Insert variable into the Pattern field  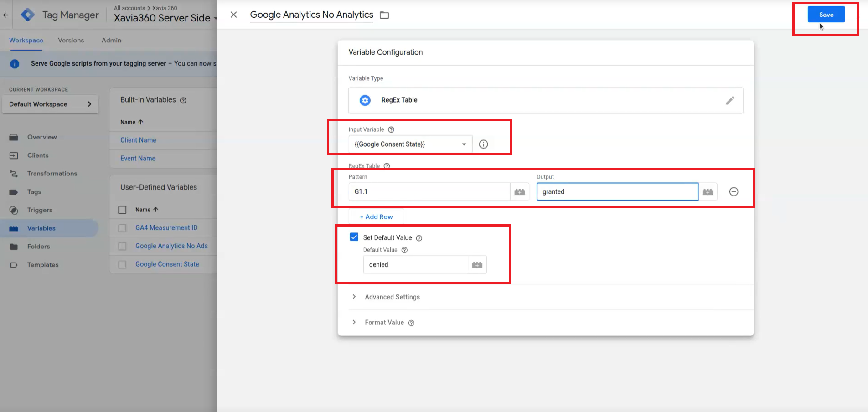pos(520,192)
